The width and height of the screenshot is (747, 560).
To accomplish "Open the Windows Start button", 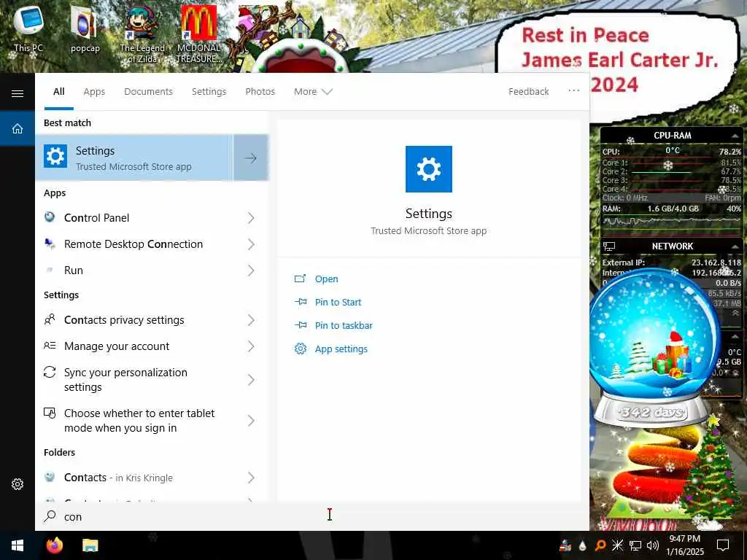I will point(18,545).
